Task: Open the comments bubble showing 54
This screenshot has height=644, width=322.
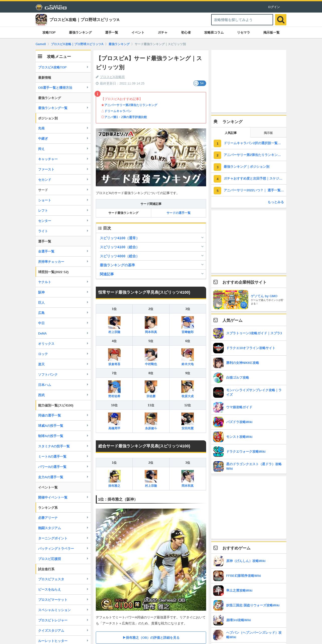Action: (200, 83)
